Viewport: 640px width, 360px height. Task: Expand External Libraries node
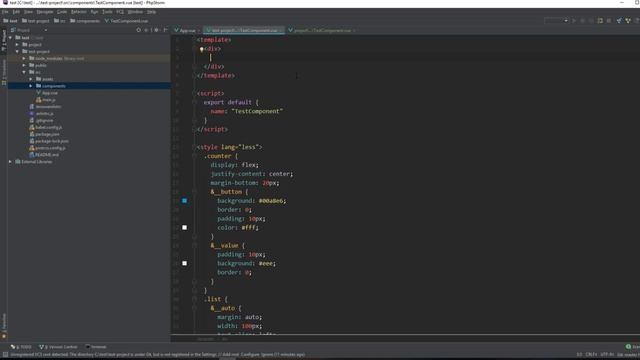coord(11,162)
